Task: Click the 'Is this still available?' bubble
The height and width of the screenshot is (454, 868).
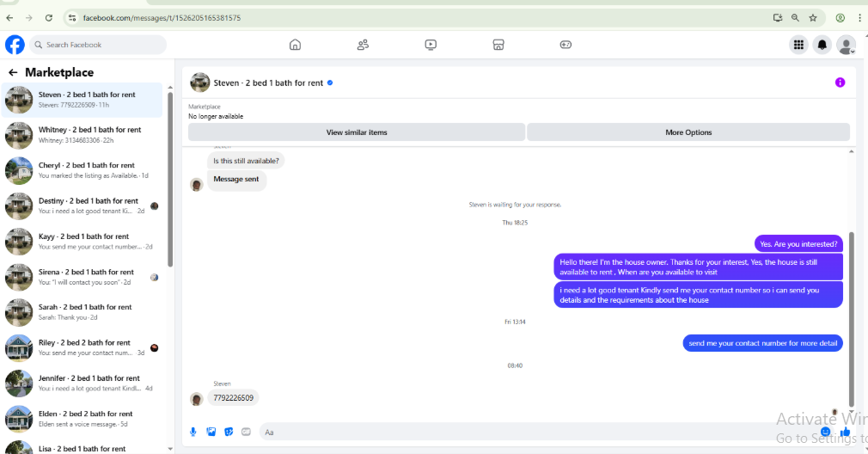Action: pos(247,161)
